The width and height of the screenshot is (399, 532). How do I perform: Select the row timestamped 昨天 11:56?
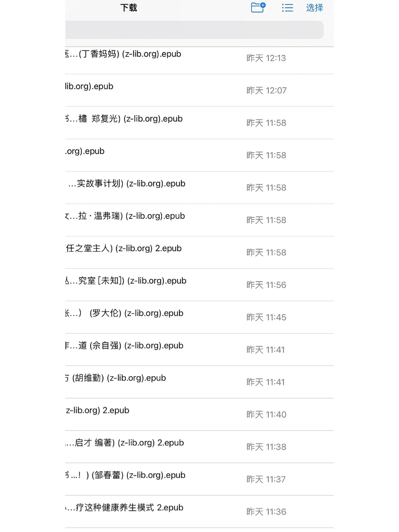pos(199,285)
